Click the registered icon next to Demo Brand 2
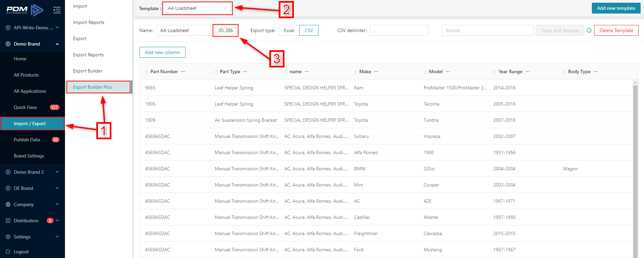The width and height of the screenshot is (644, 258). coord(8,172)
